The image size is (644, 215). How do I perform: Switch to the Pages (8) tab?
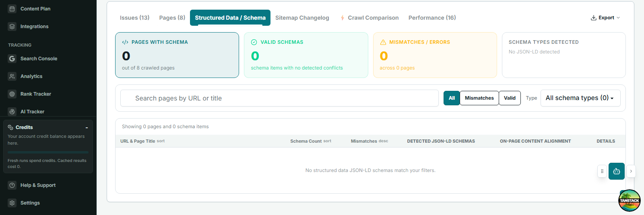172,18
